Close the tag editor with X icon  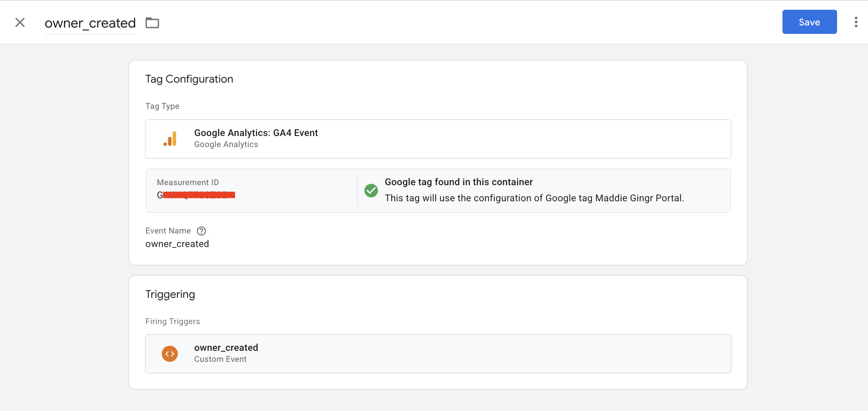[20, 22]
